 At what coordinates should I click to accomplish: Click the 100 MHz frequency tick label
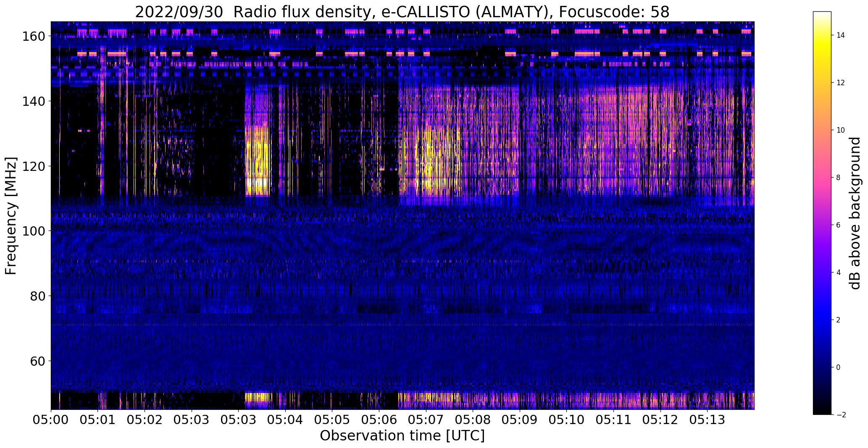click(x=33, y=231)
